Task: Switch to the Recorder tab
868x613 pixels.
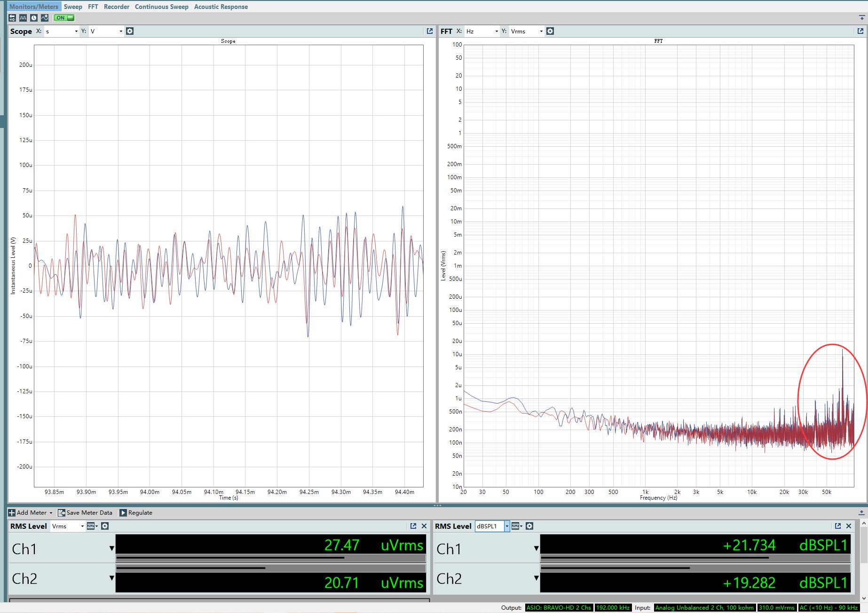Action: tap(117, 7)
